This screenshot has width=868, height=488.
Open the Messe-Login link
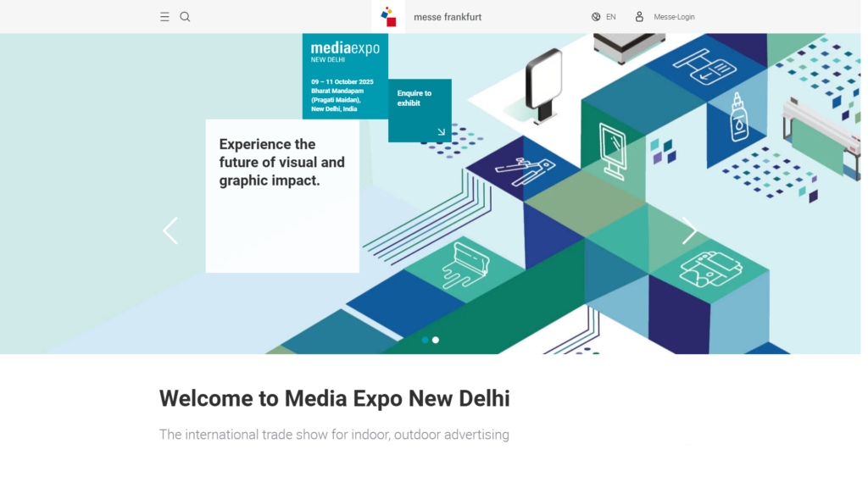coord(674,17)
